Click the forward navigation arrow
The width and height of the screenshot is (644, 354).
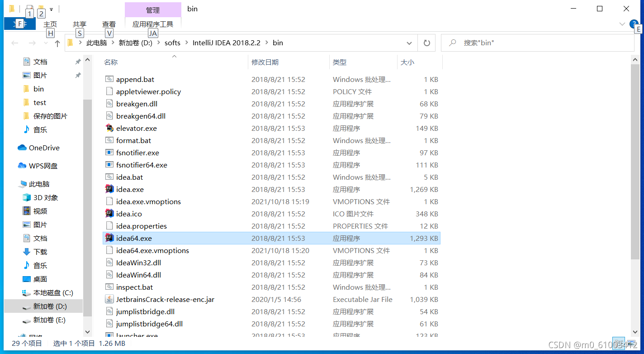(32, 43)
